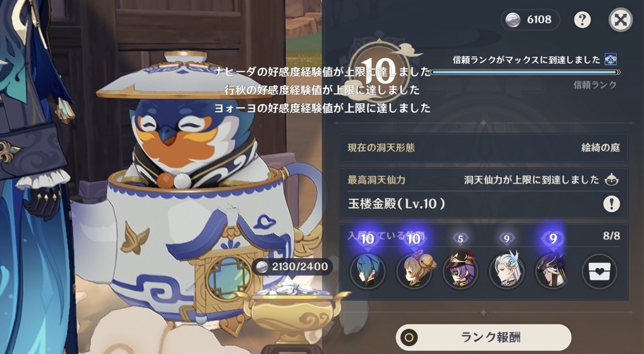The height and width of the screenshot is (354, 644).
Task: Open the help question mark icon
Action: point(582,20)
